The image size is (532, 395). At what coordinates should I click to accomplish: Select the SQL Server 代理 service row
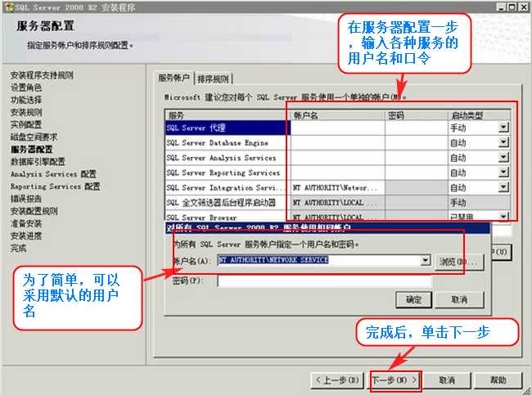tap(227, 128)
